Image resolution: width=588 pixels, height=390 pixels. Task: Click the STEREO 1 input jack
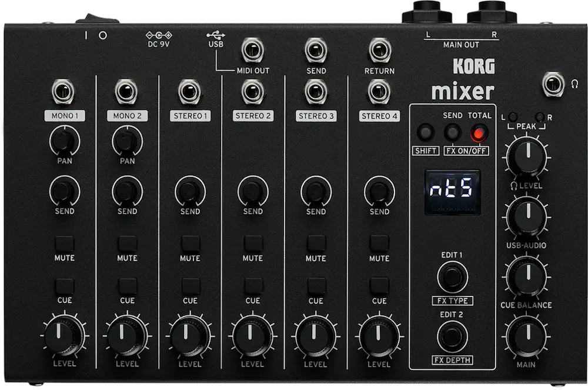coord(189,92)
